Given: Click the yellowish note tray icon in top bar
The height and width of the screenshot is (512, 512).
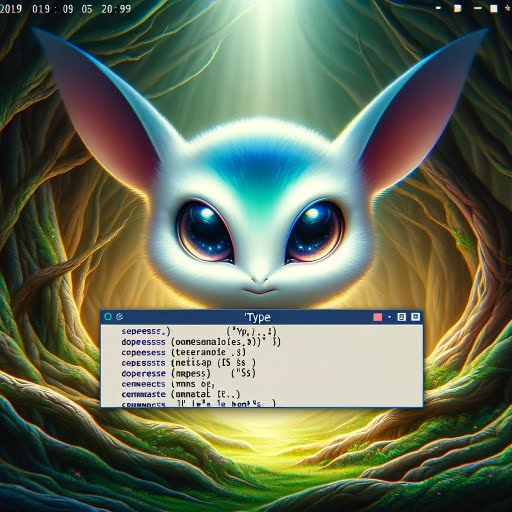Looking at the screenshot, I should pos(458,8).
